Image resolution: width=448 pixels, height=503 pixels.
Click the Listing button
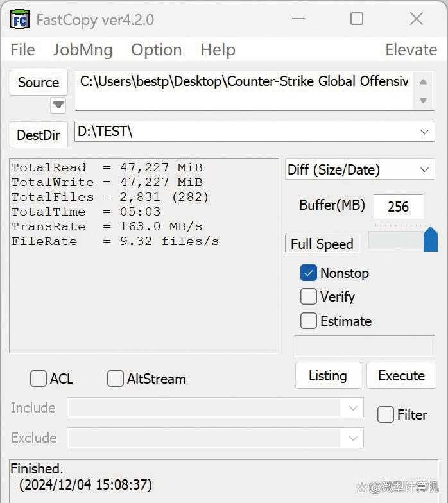(327, 376)
